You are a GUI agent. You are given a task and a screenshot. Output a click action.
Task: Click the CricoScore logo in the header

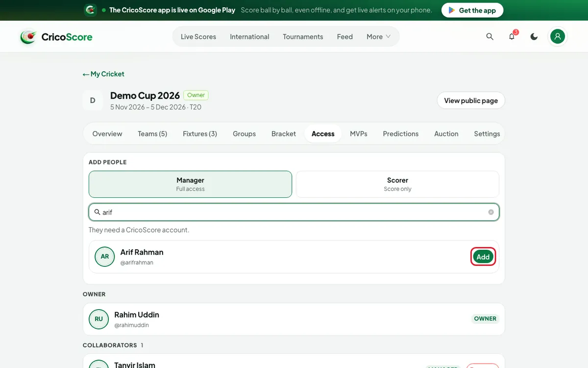coord(56,37)
